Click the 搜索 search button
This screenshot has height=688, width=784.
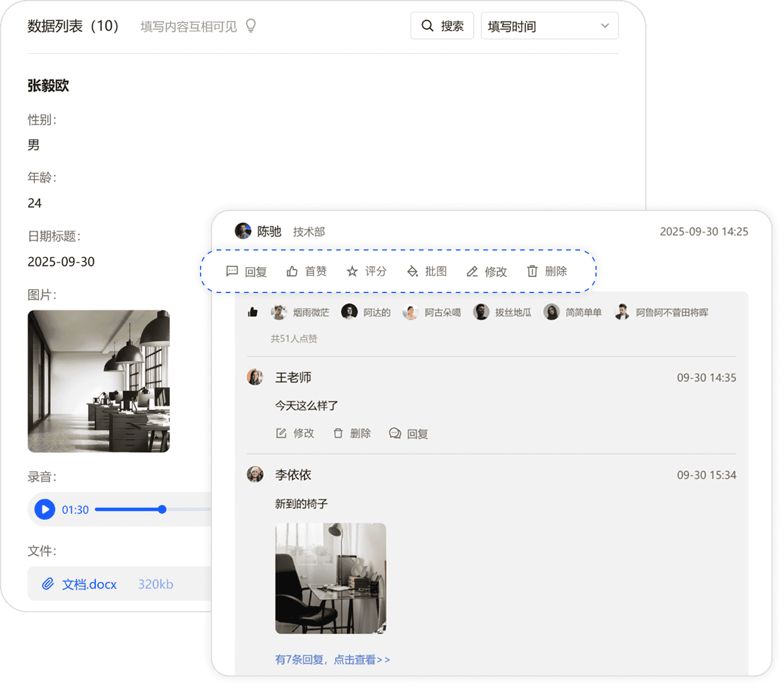442,26
